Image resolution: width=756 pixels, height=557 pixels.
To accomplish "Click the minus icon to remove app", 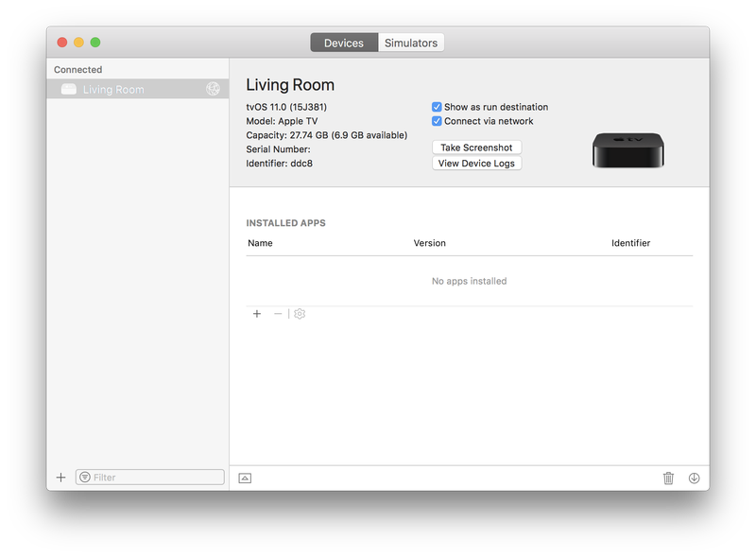I will (x=278, y=314).
